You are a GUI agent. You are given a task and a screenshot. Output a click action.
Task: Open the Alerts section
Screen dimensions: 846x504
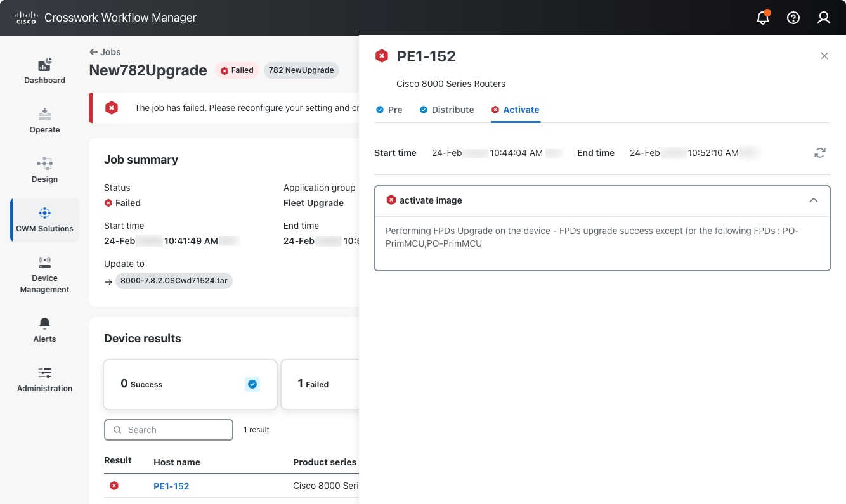[44, 330]
